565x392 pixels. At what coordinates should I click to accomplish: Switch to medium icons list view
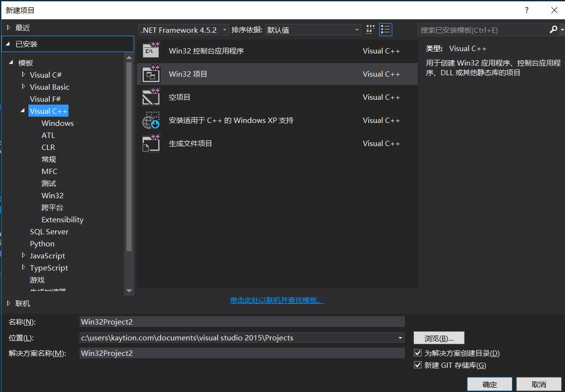[x=386, y=30]
